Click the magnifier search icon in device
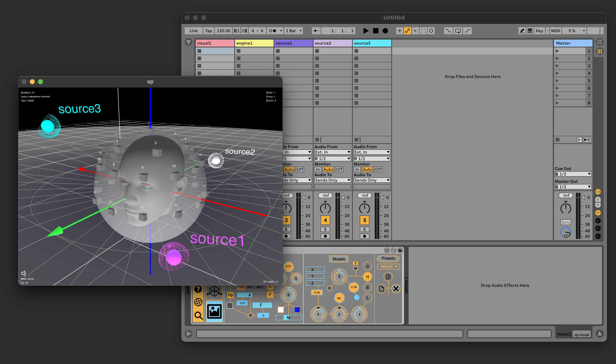Viewport: 616px width, 364px height. [198, 316]
